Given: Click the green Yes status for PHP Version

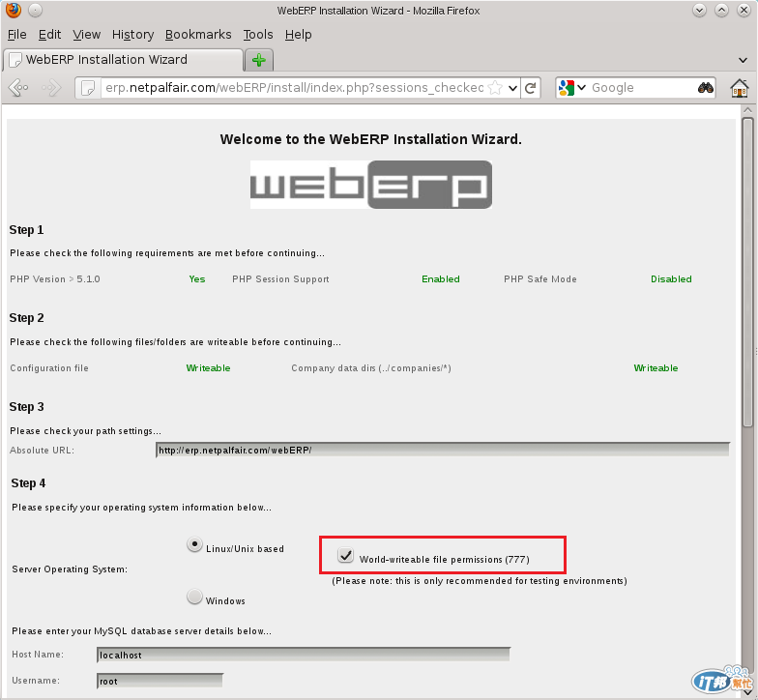Looking at the screenshot, I should [197, 278].
